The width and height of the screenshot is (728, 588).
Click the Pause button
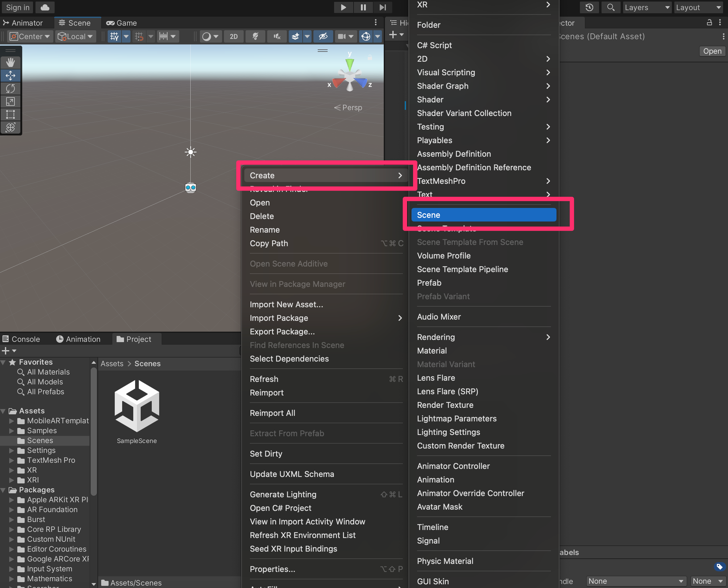coord(363,7)
